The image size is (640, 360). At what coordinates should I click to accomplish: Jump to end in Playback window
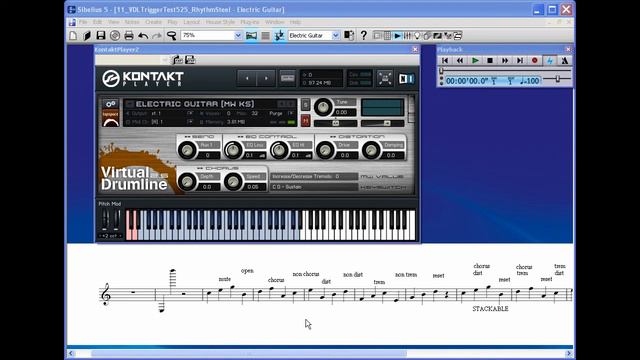pos(520,60)
